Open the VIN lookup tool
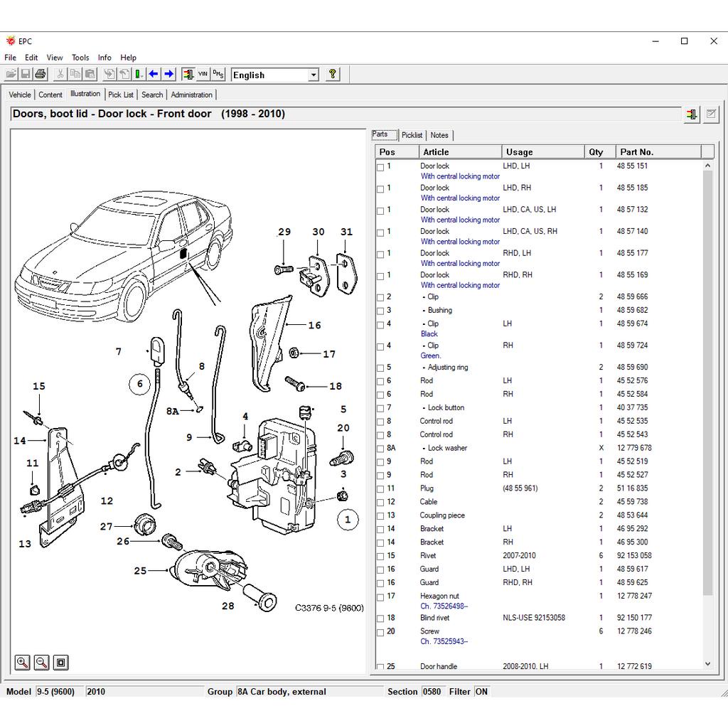 click(203, 75)
